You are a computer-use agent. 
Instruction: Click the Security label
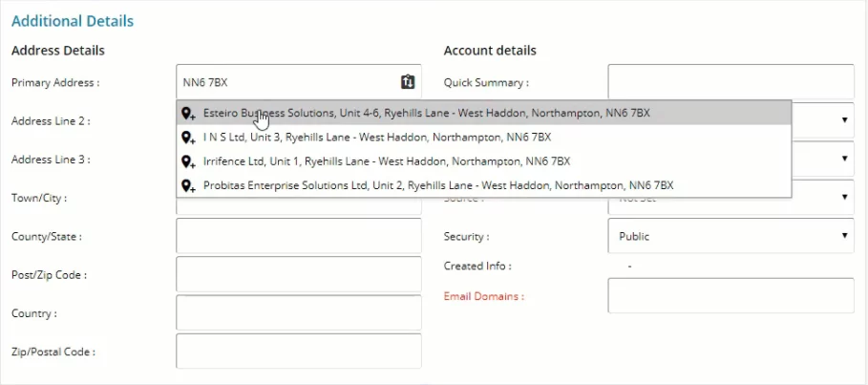pyautogui.click(x=466, y=237)
